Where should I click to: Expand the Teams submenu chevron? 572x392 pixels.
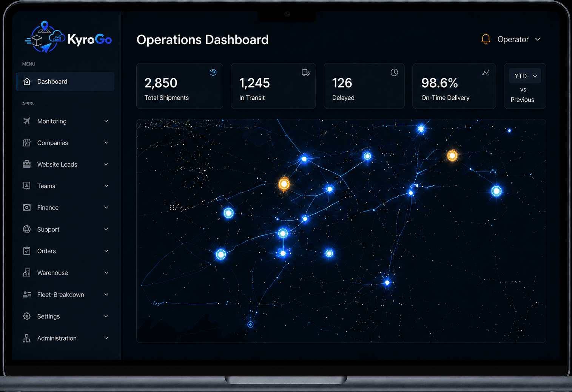106,186
